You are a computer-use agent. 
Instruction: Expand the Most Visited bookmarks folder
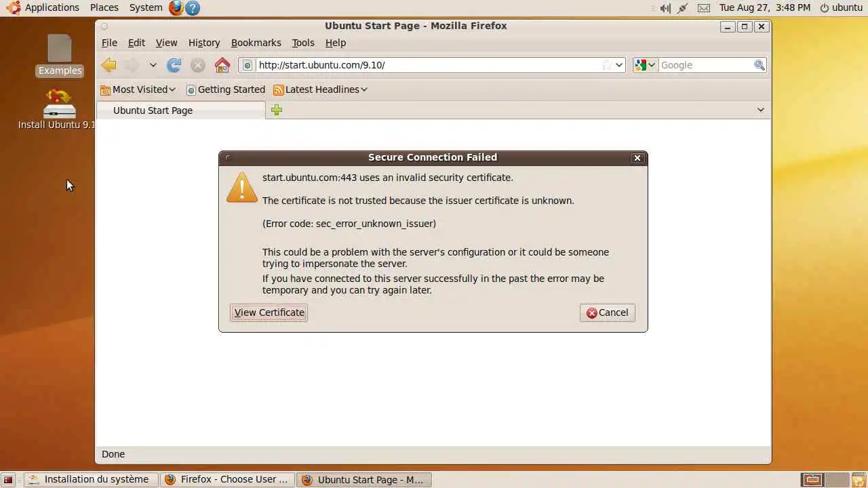pyautogui.click(x=138, y=89)
